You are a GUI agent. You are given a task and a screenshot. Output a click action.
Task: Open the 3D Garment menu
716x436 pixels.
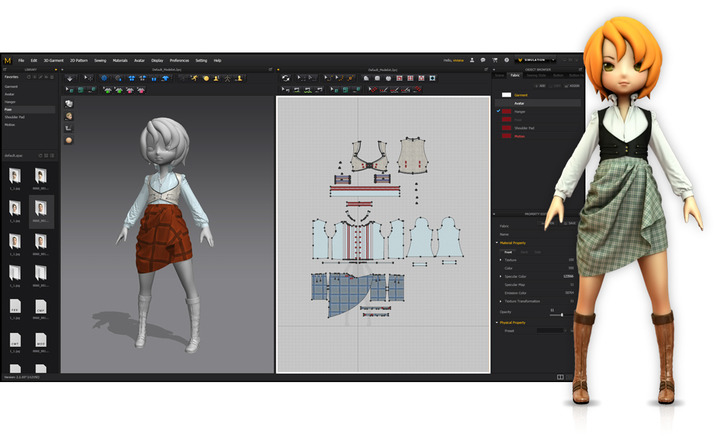tap(54, 60)
